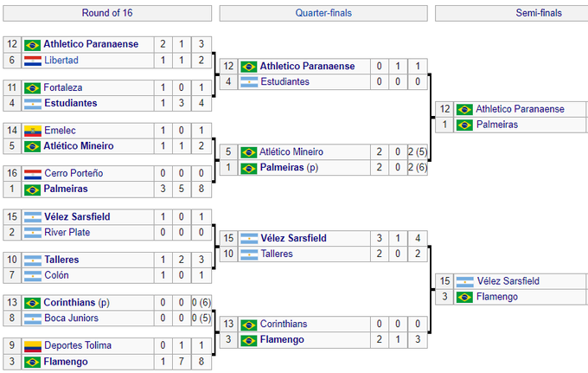
Task: Click the Argentina flag beside Colón
Action: tap(33, 275)
